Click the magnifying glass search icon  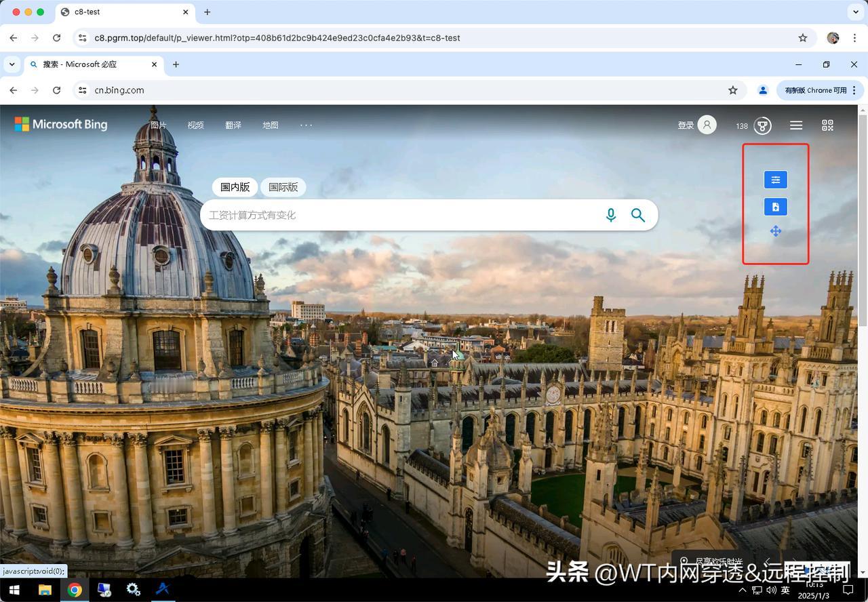point(638,215)
